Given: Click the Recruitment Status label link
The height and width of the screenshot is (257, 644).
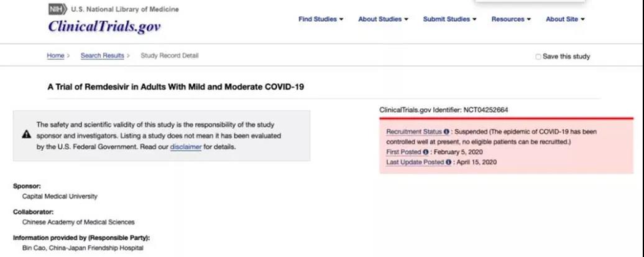Looking at the screenshot, I should pos(415,132).
